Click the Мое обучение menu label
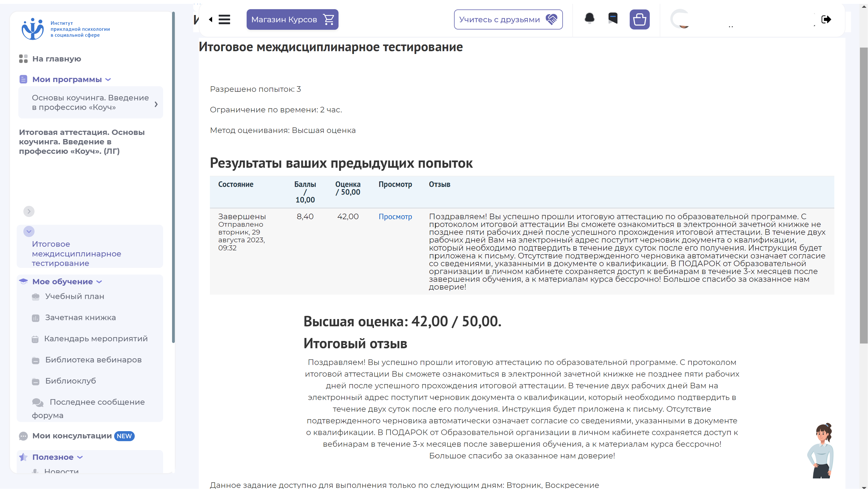This screenshot has height=489, width=868. click(63, 281)
